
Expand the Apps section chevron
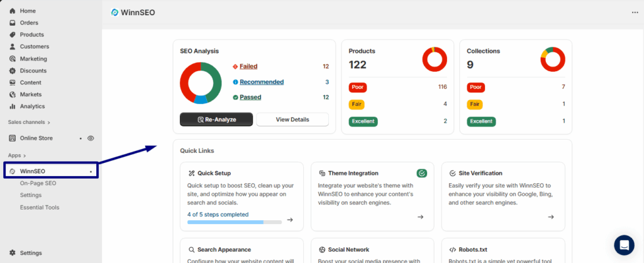(x=25, y=156)
